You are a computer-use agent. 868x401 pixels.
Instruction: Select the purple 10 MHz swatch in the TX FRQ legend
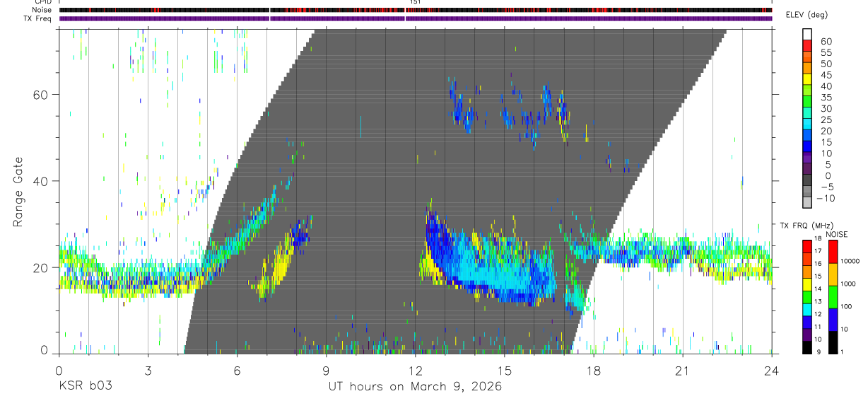809,335
